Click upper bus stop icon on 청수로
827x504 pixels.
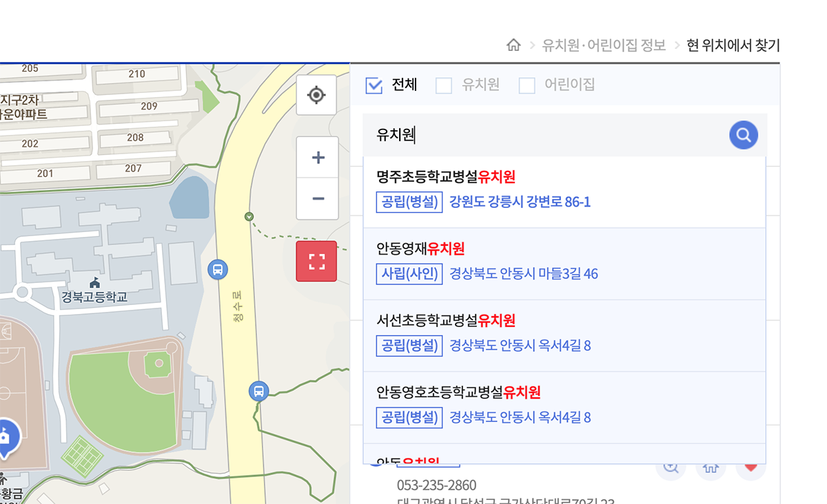coord(218,269)
